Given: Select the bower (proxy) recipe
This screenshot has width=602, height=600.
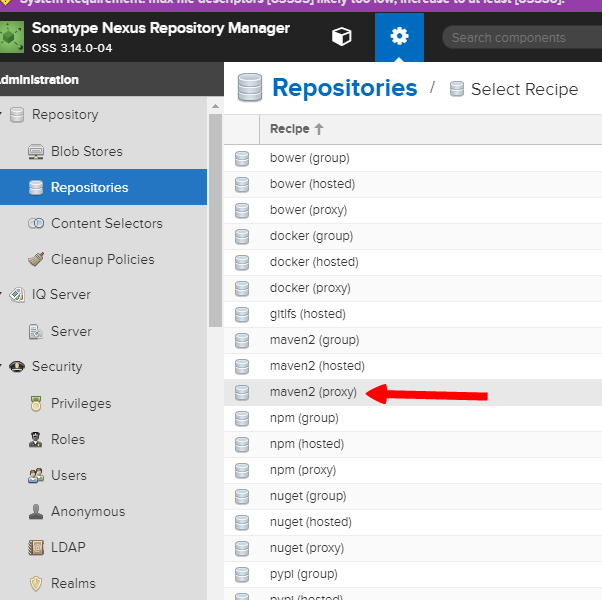Looking at the screenshot, I should (x=413, y=210).
